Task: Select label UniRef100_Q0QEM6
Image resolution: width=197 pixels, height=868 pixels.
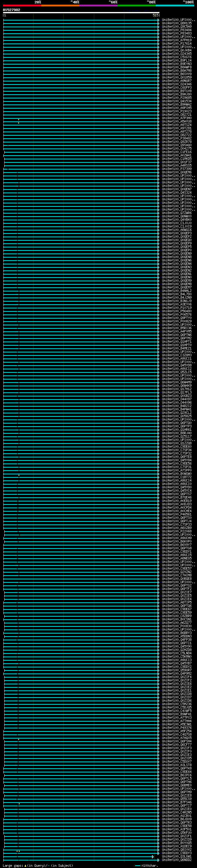Action: coord(177,172)
